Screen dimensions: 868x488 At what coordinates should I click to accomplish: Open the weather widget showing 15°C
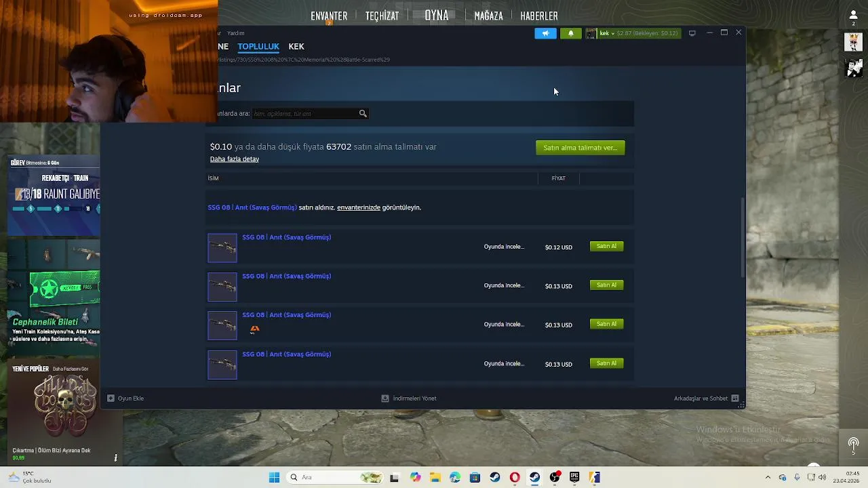tap(31, 477)
